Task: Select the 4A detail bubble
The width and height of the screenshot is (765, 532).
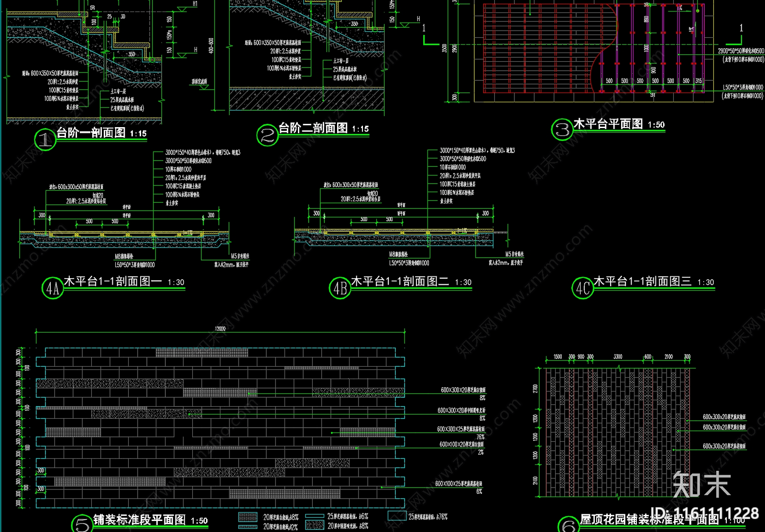Action: (53, 288)
